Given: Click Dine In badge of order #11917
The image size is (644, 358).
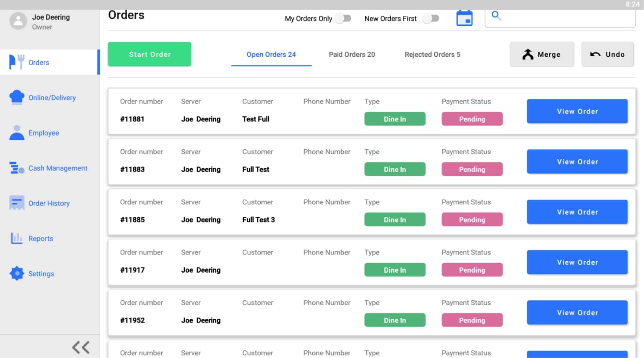Looking at the screenshot, I should tap(395, 269).
